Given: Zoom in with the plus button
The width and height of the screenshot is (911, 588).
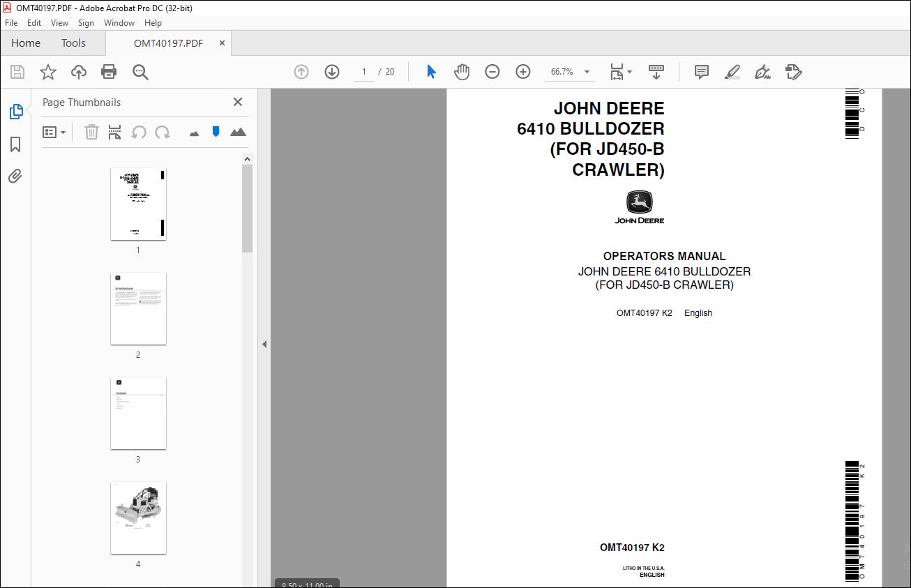Looking at the screenshot, I should tap(523, 72).
